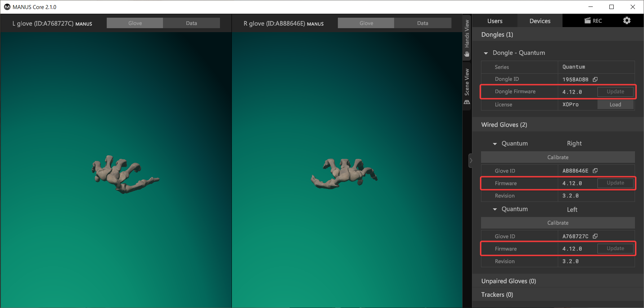Screen dimensions: 644x308
Task: Collapse the right sidebar with the arrow handle
Action: click(471, 161)
